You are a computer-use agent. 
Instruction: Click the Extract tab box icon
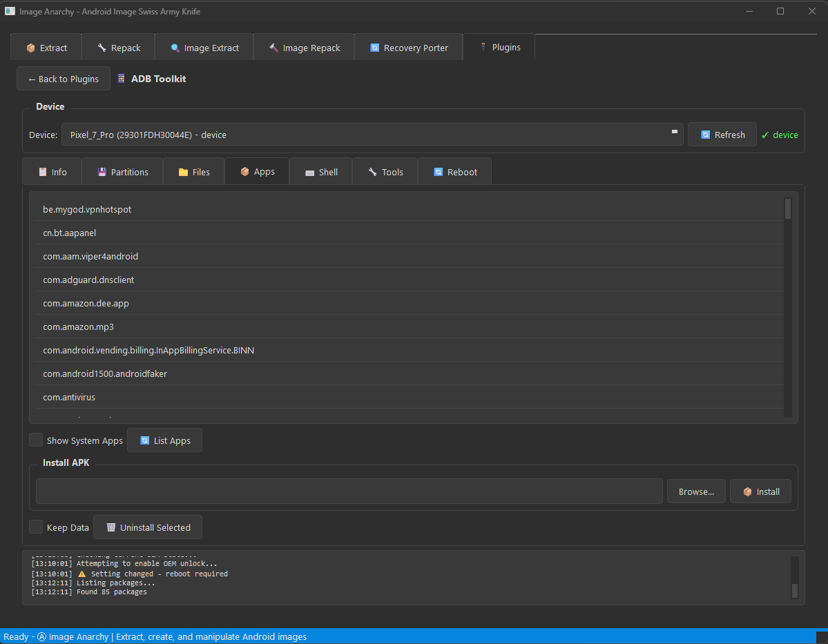pos(30,48)
